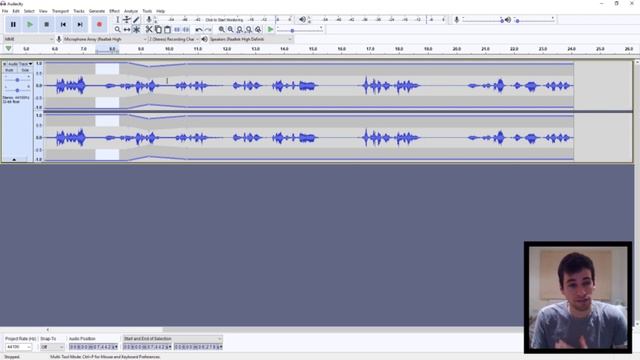Select the Draw pencil tool
The height and width of the screenshot is (360, 640).
click(x=136, y=20)
